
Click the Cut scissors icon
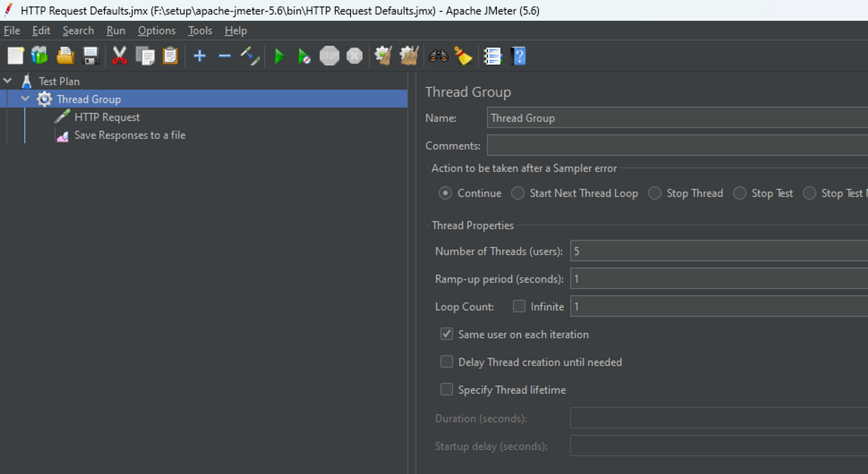point(119,56)
